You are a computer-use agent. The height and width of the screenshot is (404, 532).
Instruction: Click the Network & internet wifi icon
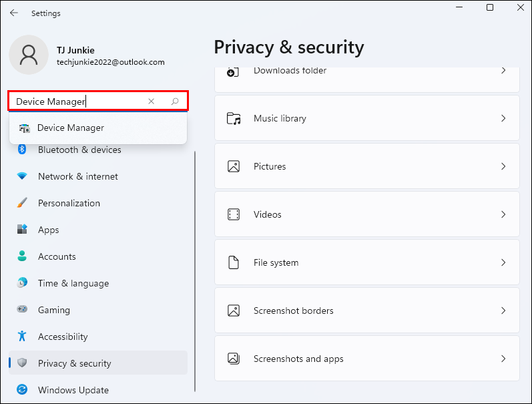point(22,176)
